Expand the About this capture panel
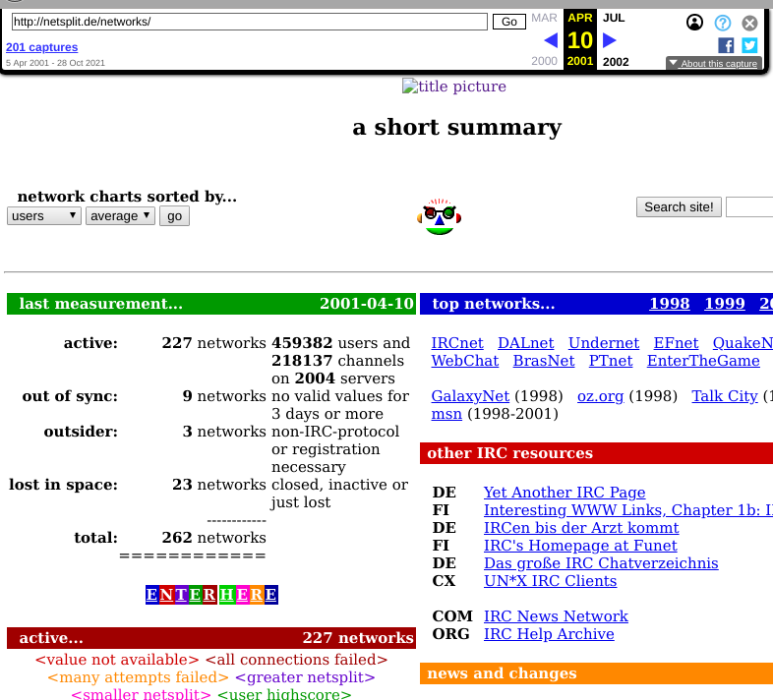 click(714, 63)
